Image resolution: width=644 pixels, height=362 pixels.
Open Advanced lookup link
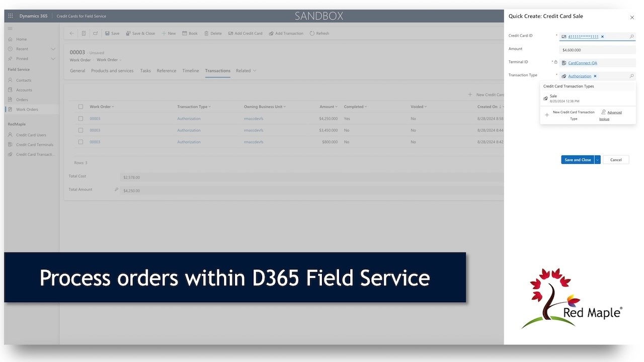click(611, 115)
